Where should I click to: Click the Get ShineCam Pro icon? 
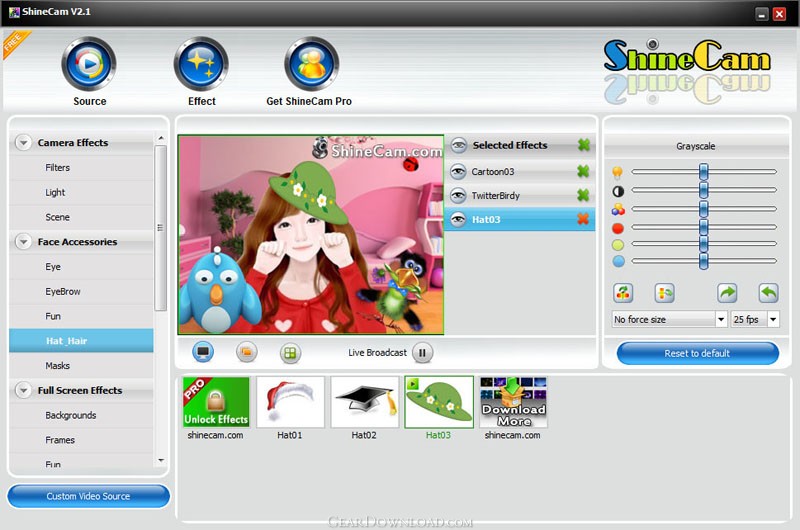click(x=311, y=64)
